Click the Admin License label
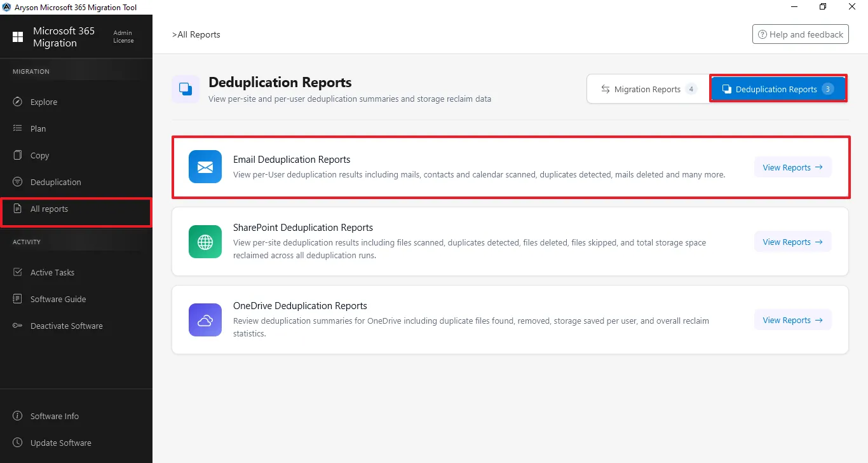 (123, 36)
